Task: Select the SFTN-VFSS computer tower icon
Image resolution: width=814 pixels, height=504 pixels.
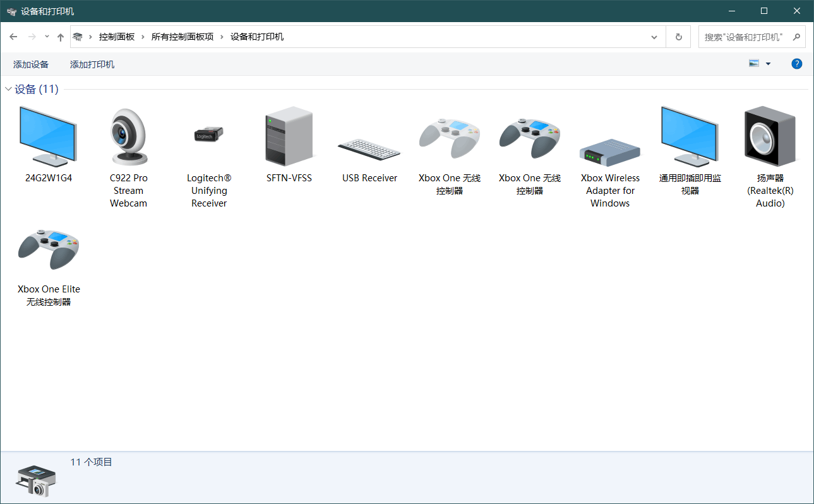Action: pos(289,136)
